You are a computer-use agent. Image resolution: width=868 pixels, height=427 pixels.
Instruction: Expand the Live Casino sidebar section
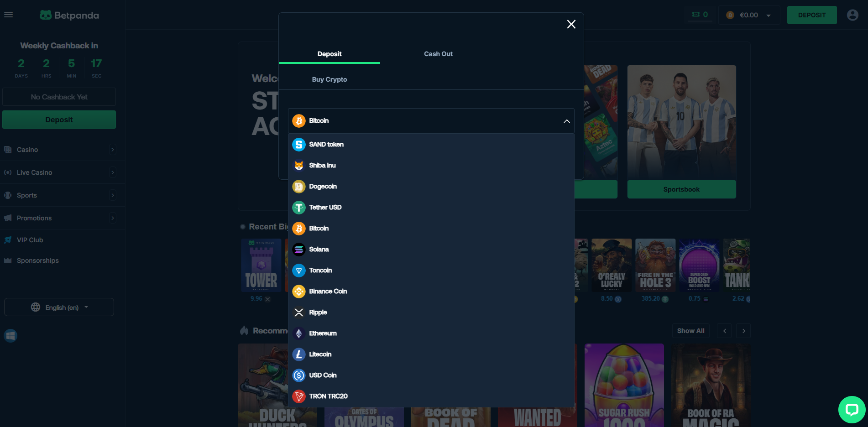coord(113,172)
